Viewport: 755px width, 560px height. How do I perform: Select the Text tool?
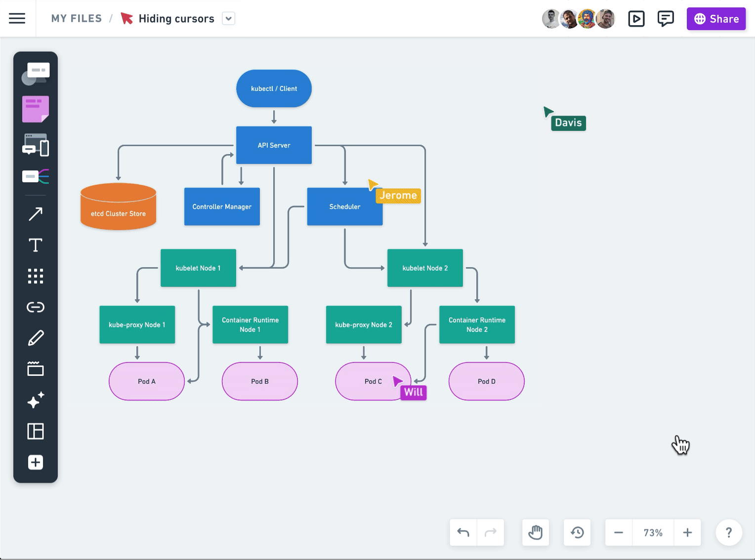click(x=36, y=245)
